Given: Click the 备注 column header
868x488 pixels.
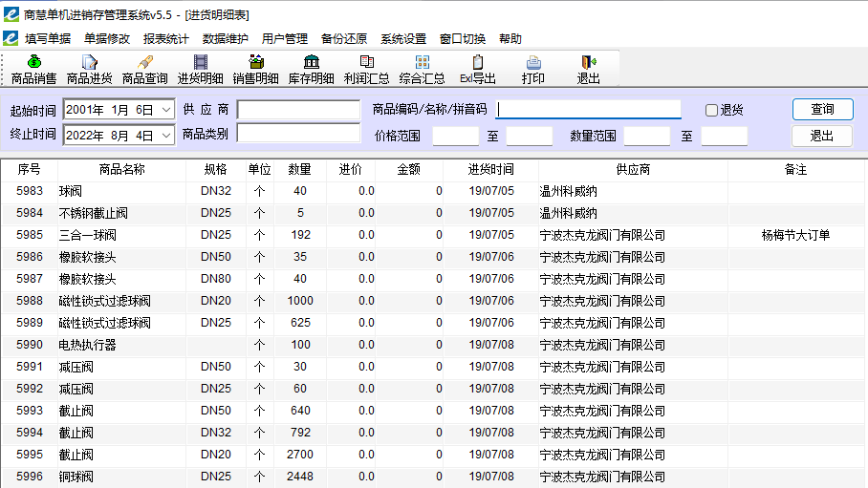Looking at the screenshot, I should click(795, 169).
